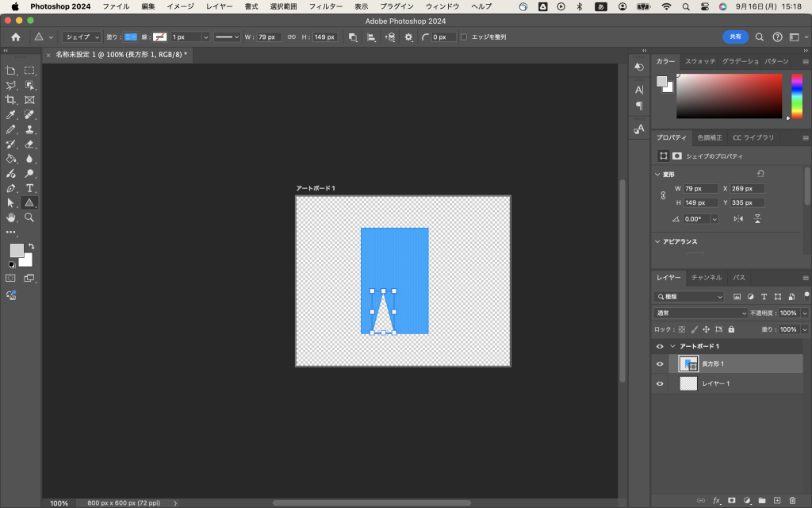Select the Eyedropper tool
Viewport: 812px width, 508px height.
(x=11, y=115)
